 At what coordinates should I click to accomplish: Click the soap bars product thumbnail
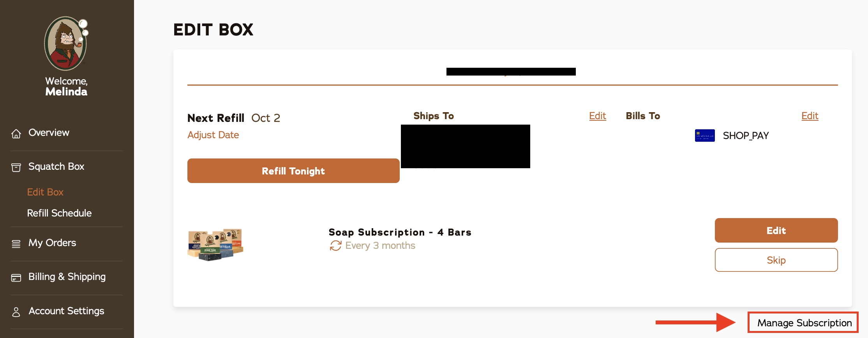tap(215, 244)
